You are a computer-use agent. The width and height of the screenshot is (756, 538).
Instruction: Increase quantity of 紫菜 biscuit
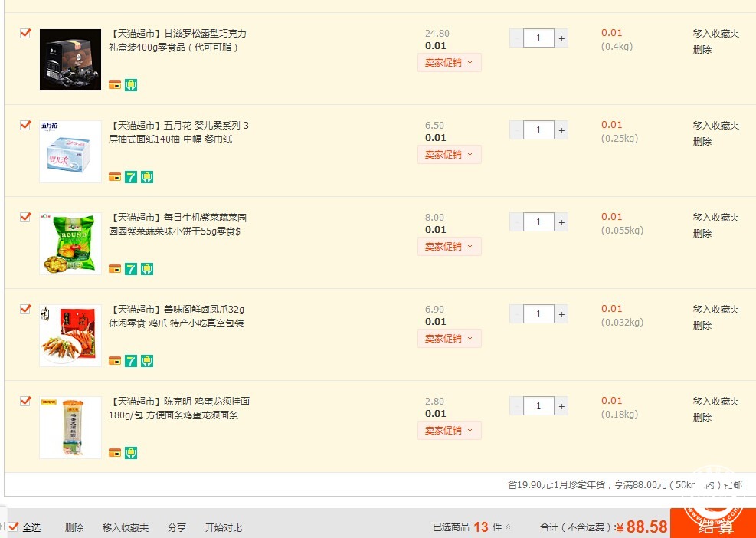561,222
